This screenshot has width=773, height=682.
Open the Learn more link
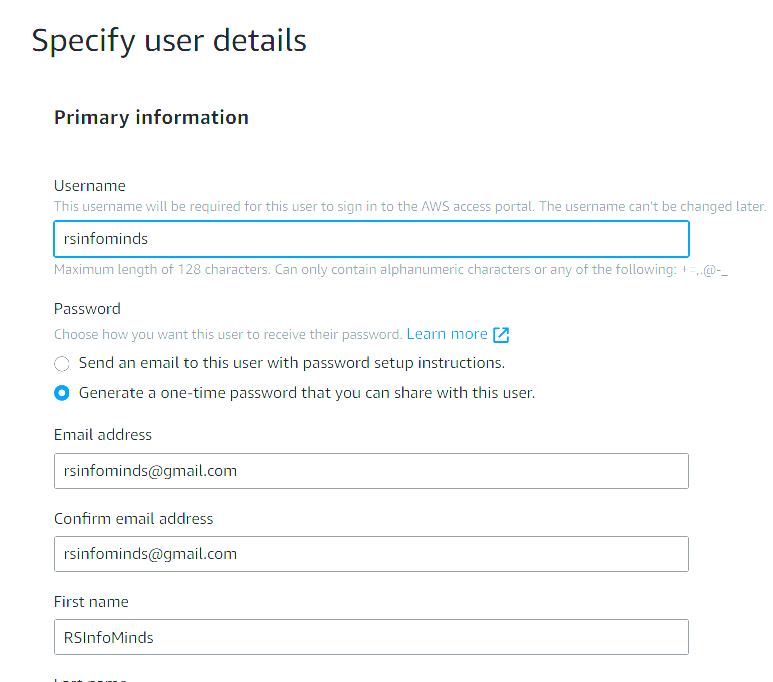(x=447, y=334)
